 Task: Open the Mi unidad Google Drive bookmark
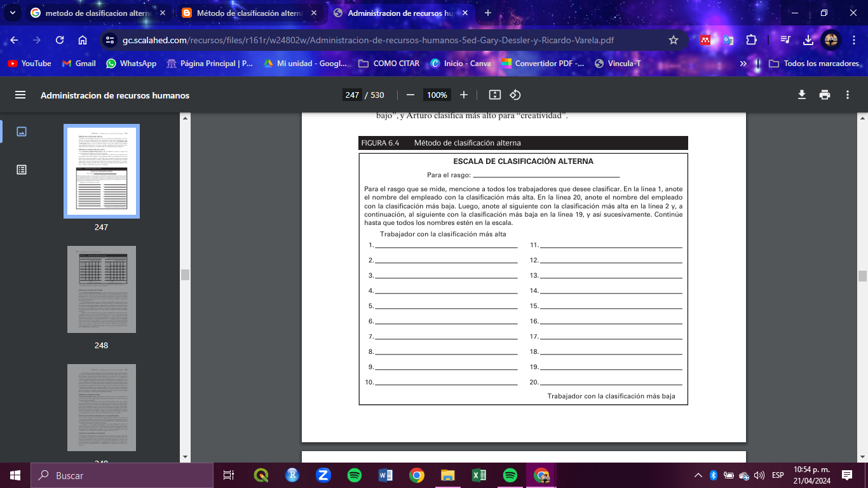306,64
